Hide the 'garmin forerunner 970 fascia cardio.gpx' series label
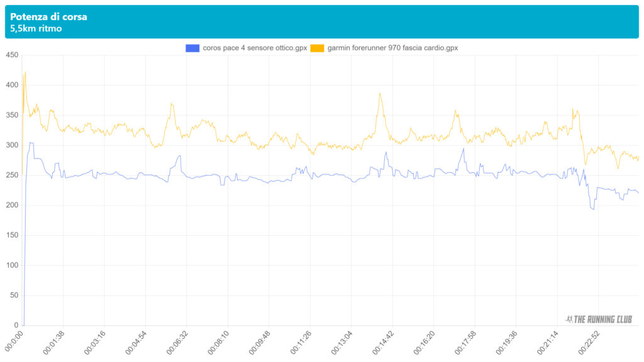This screenshot has height=362, width=644. 392,48
